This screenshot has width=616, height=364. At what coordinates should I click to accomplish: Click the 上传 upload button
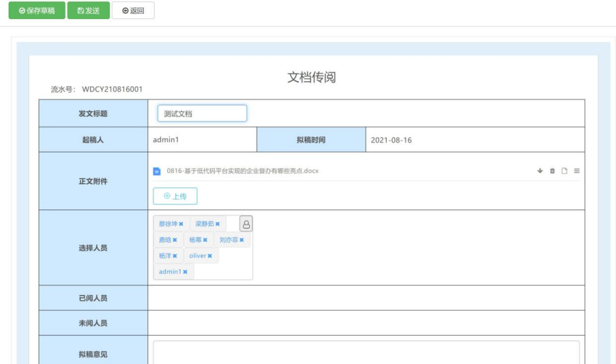(175, 196)
